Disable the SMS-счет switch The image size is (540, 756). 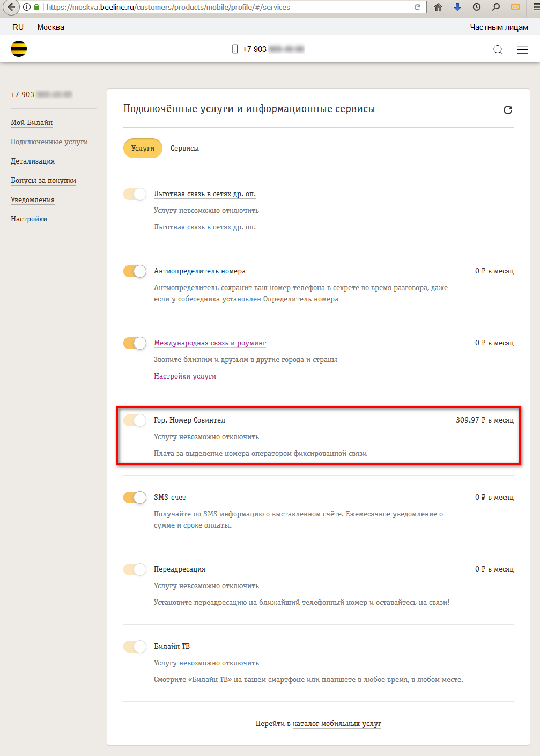[x=135, y=498]
